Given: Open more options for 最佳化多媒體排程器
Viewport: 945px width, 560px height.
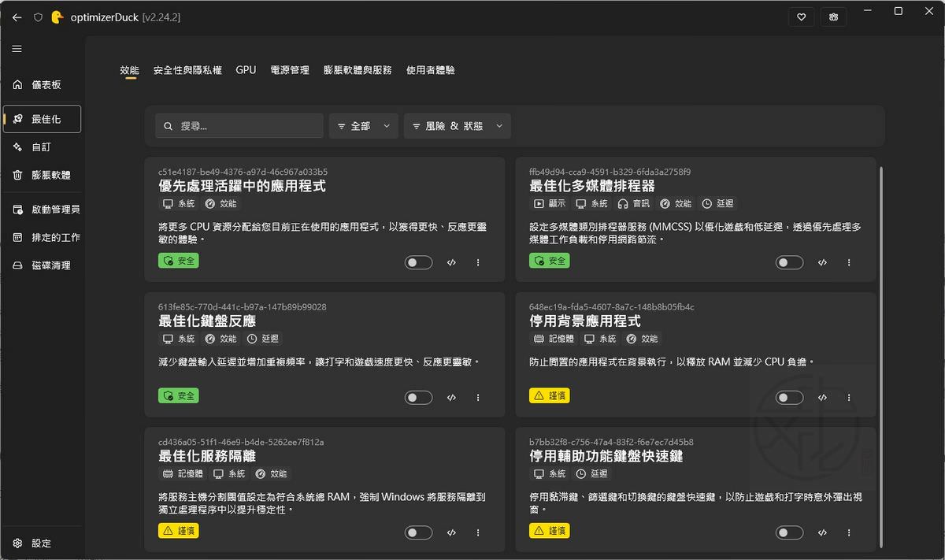Looking at the screenshot, I should (849, 263).
